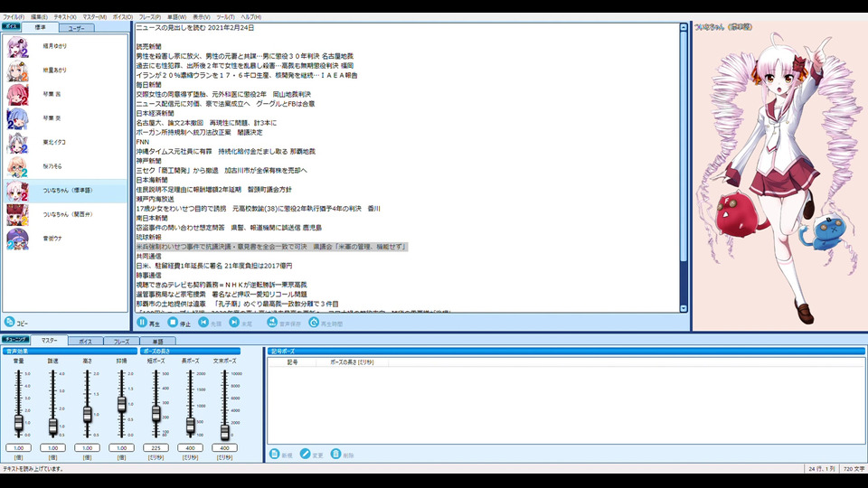Click the ついなちゃん character portrait

[x=780, y=177]
